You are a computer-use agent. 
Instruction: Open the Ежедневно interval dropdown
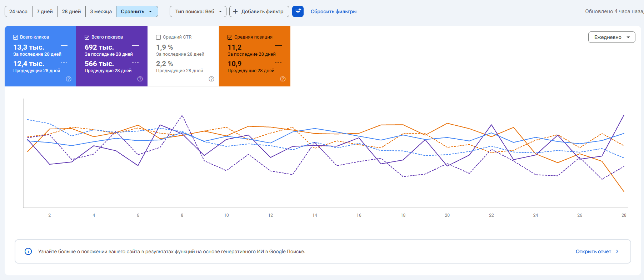[x=611, y=37]
